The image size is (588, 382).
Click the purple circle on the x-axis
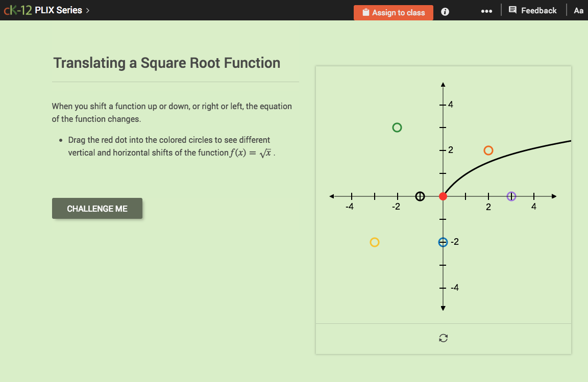[x=511, y=196]
